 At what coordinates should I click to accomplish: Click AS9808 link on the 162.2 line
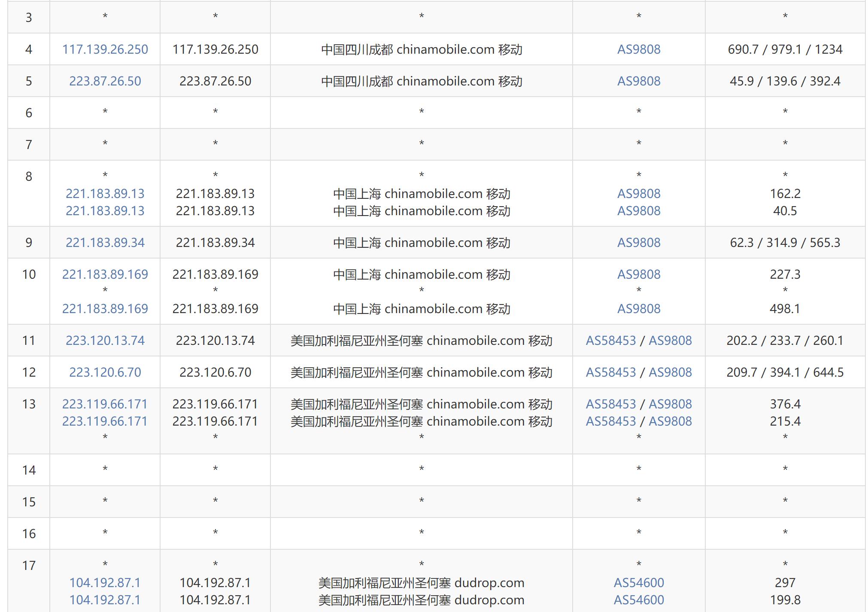[x=639, y=194]
